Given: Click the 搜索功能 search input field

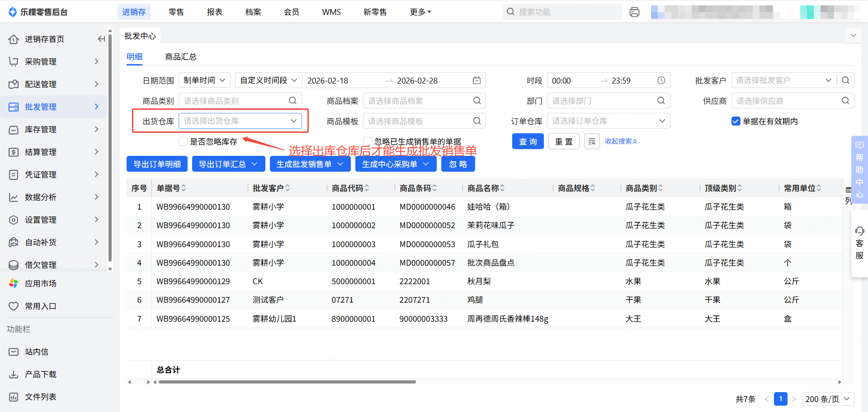Looking at the screenshot, I should 565,12.
